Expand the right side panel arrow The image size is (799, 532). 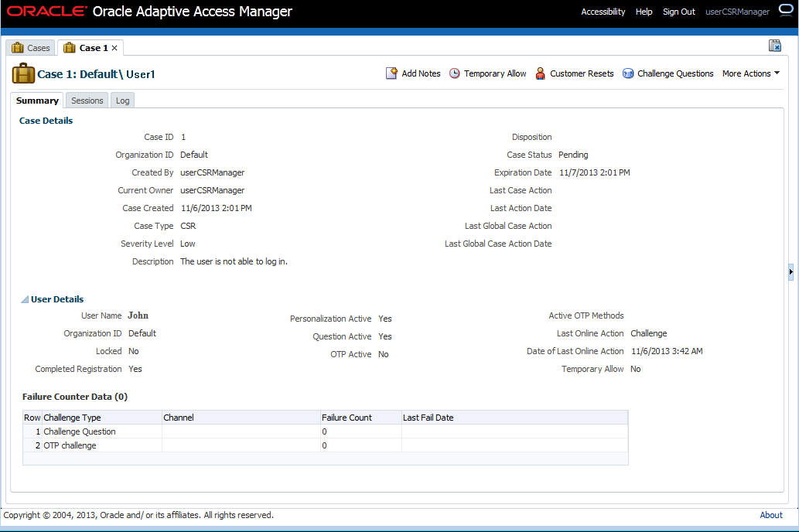point(790,271)
